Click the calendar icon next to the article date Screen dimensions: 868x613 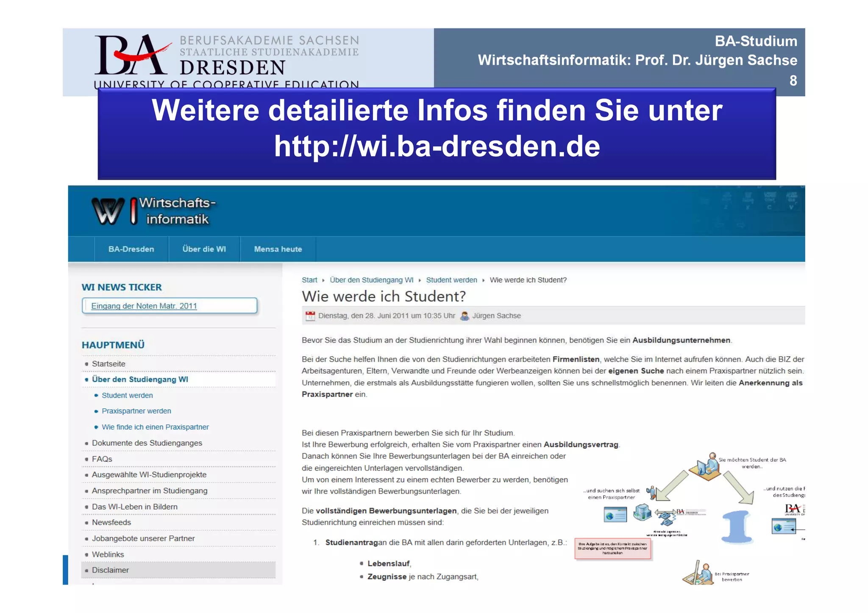[x=310, y=316]
